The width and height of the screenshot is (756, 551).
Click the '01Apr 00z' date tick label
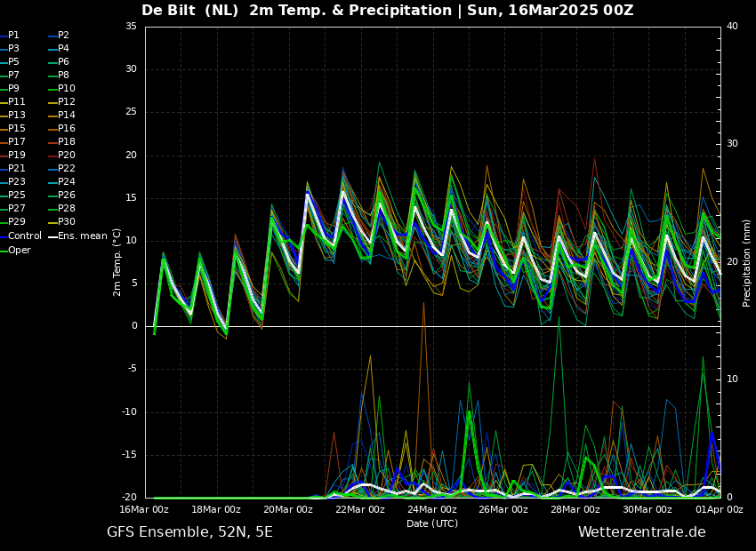[x=719, y=509]
